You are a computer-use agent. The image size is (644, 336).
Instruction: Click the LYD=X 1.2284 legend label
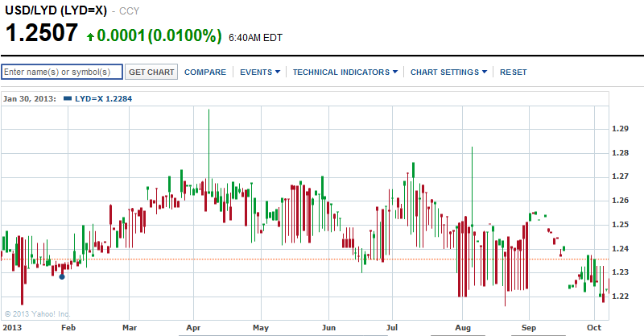click(104, 98)
